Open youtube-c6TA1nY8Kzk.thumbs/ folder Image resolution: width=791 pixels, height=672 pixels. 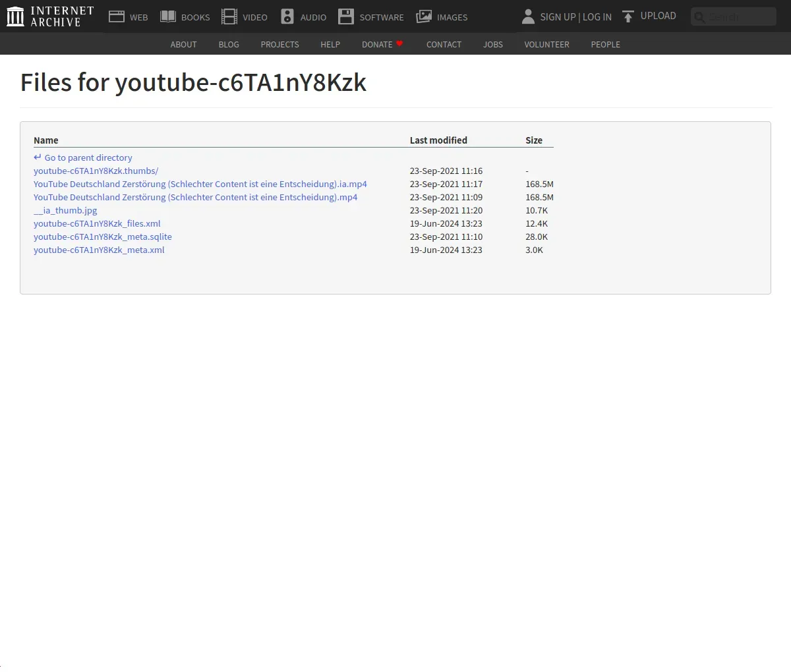point(96,171)
